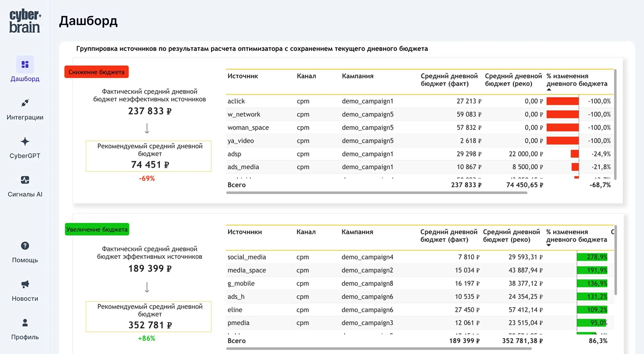This screenshot has height=354, width=644.
Task: Open Помощь question mark icon
Action: pyautogui.click(x=25, y=246)
